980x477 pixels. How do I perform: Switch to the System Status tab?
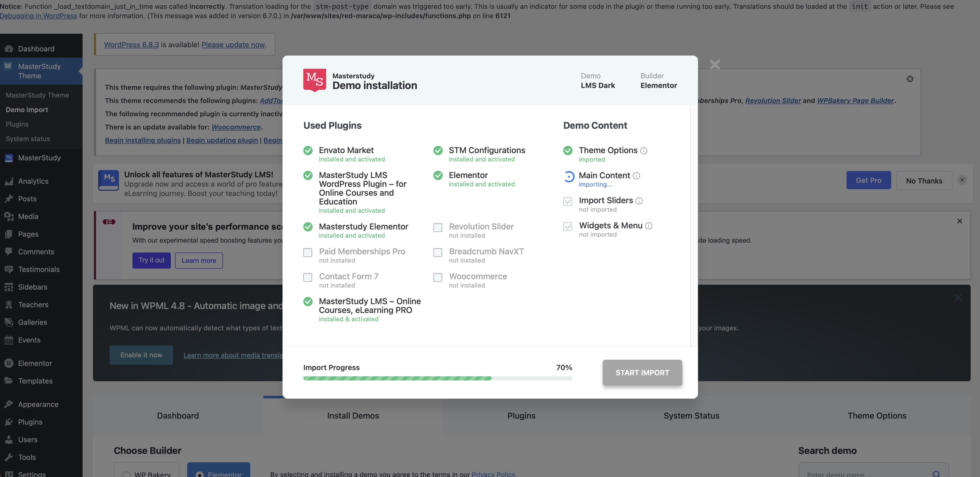point(691,415)
